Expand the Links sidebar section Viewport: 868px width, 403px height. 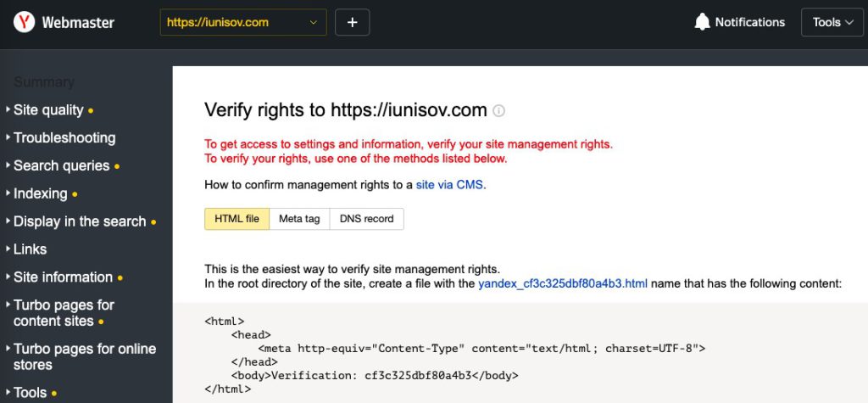pyautogui.click(x=30, y=249)
